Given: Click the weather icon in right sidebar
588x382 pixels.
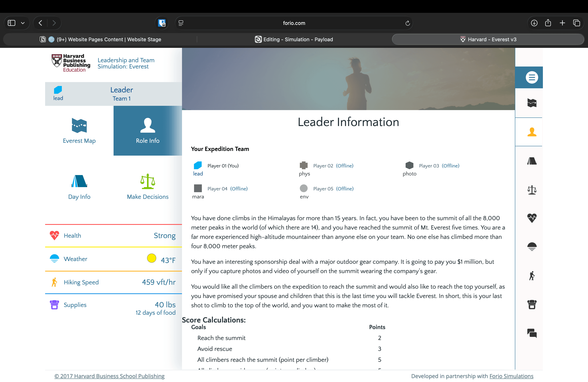Looking at the screenshot, I should coord(532,247).
